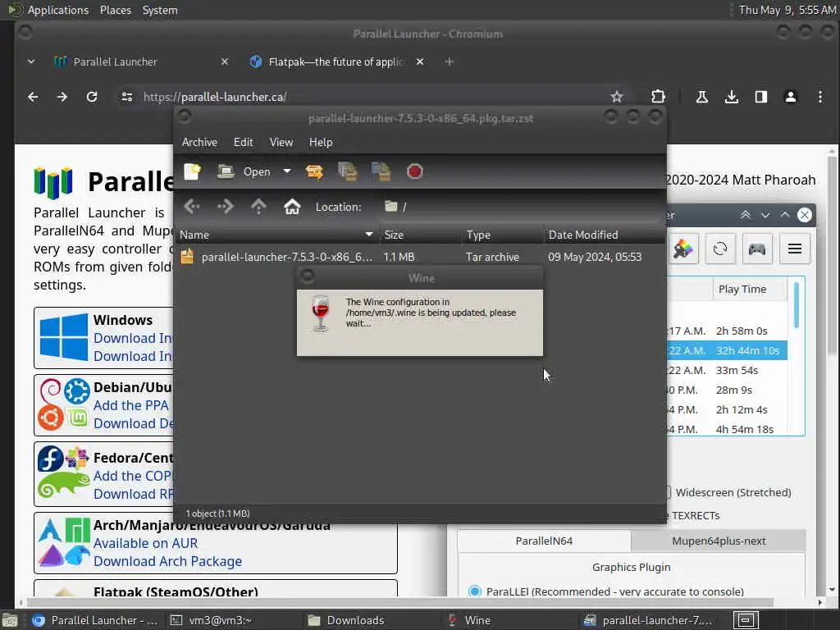This screenshot has width=840, height=630.
Task: Click the refresh icon in launcher screenshot
Action: coord(720,249)
